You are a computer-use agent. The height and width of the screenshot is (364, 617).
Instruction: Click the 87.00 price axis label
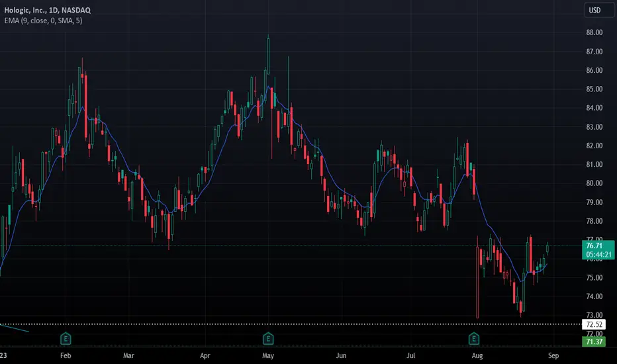click(x=594, y=52)
